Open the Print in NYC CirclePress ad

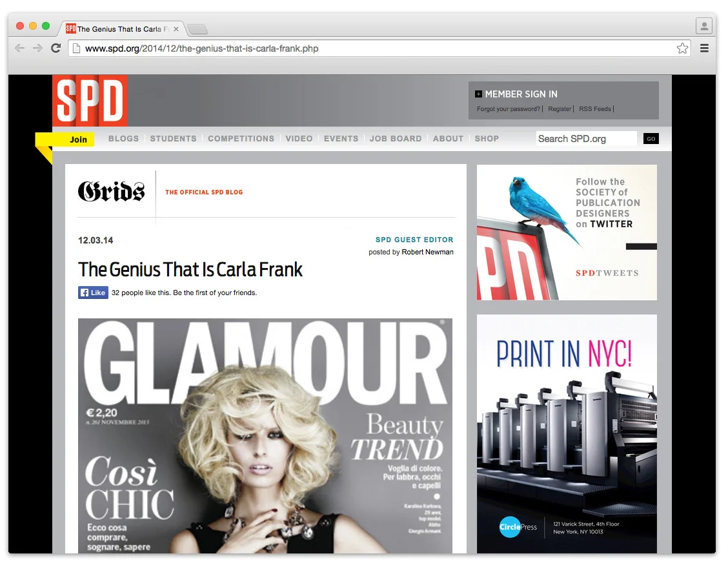(x=567, y=434)
